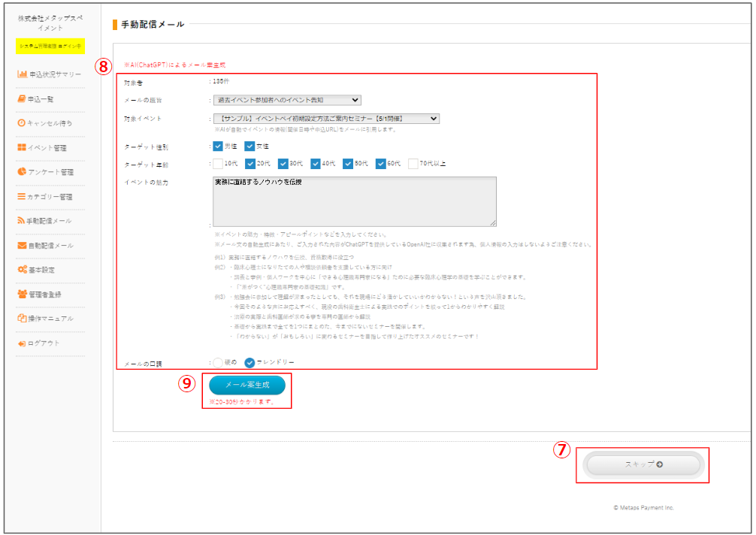Check the 70代以上 age checkbox

click(413, 164)
